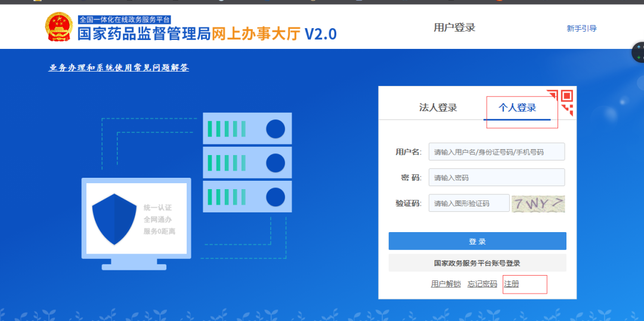Focus the 验证码 input field

[x=469, y=203]
